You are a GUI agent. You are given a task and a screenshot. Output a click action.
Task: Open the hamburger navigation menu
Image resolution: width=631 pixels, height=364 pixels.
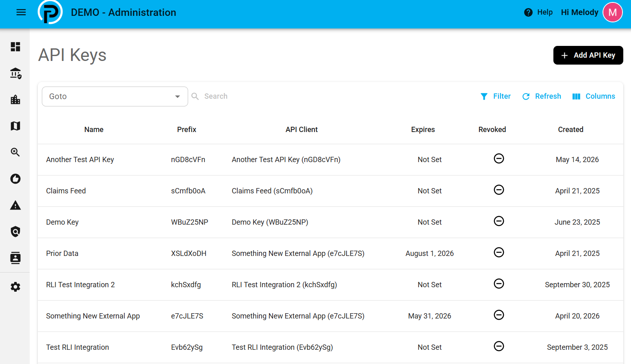point(21,12)
